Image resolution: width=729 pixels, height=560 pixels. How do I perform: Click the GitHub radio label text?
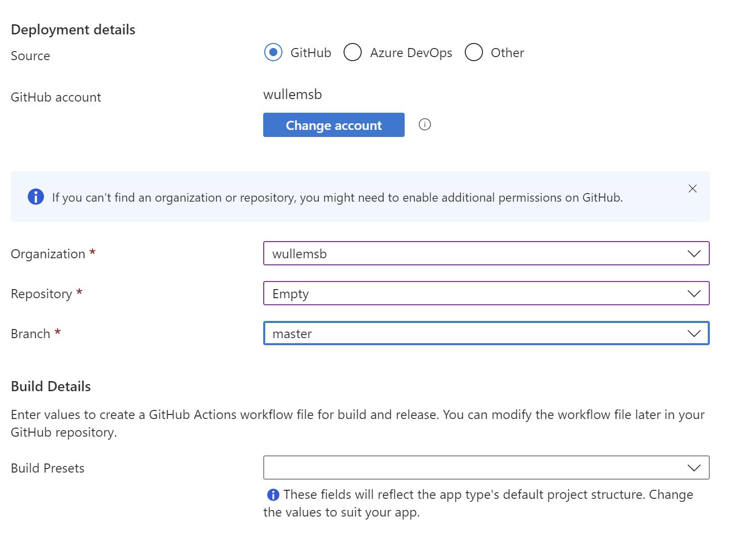click(x=311, y=53)
